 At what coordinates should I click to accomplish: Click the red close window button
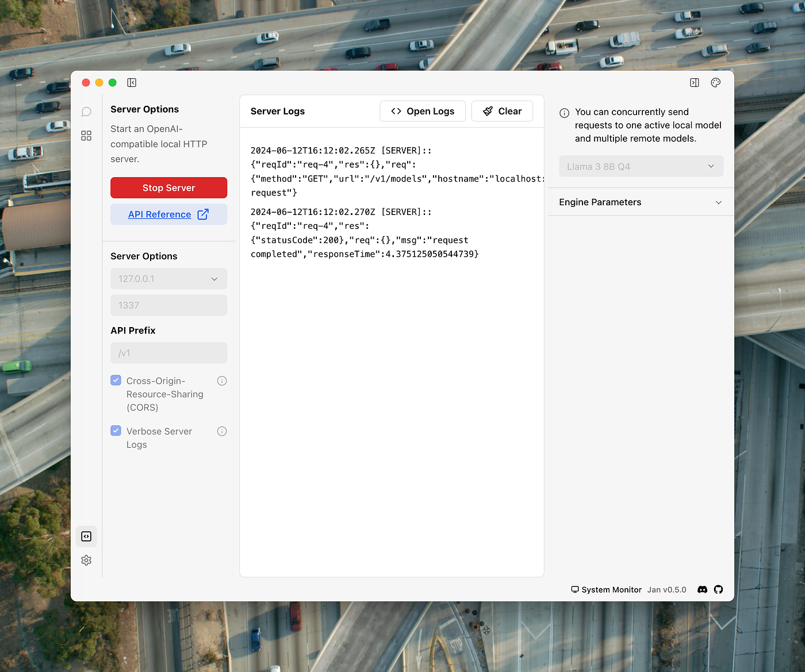tap(86, 83)
